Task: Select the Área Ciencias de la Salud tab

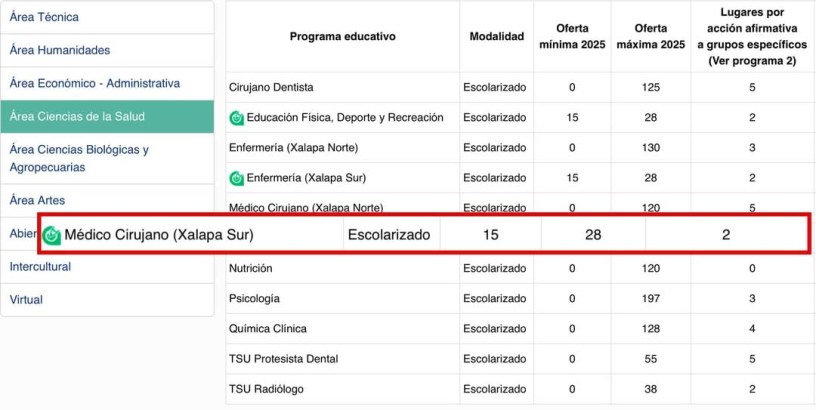Action: click(x=77, y=116)
